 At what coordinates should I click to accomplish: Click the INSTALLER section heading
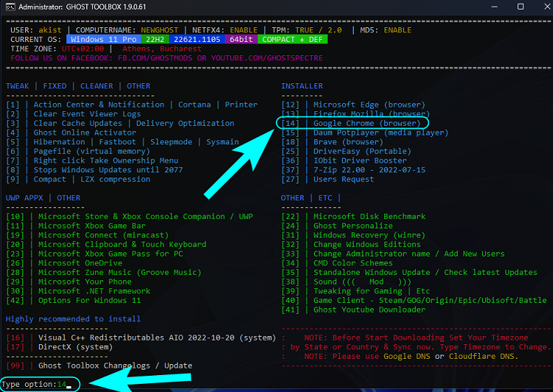coord(302,86)
